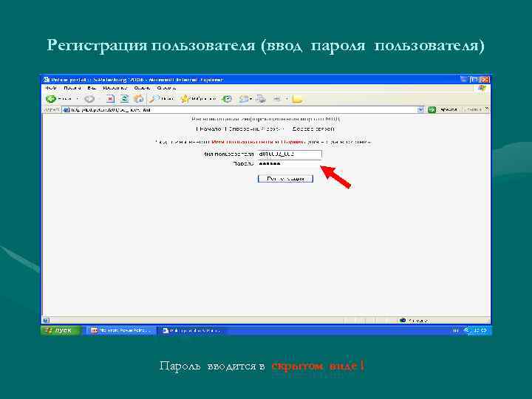The image size is (532, 399).
Task: Open the Favorites (Избранное) menu
Action: [115, 88]
